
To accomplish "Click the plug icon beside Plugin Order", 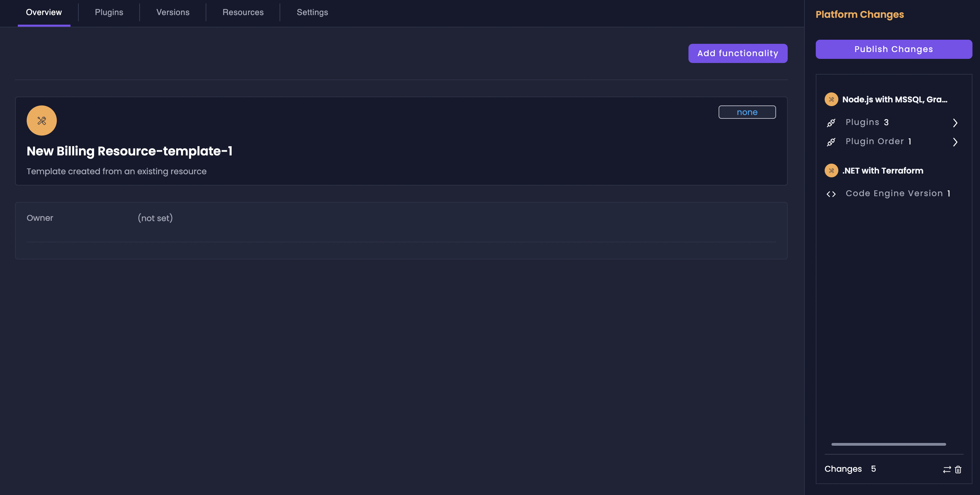I will [831, 141].
